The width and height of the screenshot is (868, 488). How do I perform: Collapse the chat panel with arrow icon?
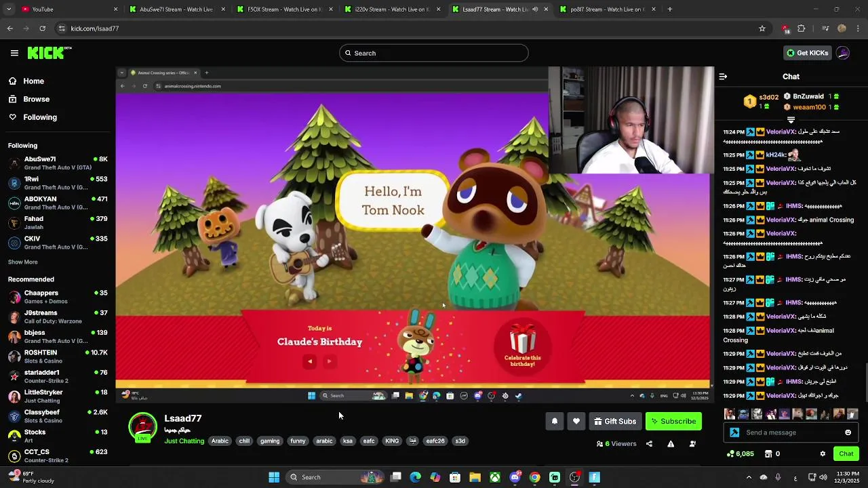pyautogui.click(x=723, y=77)
